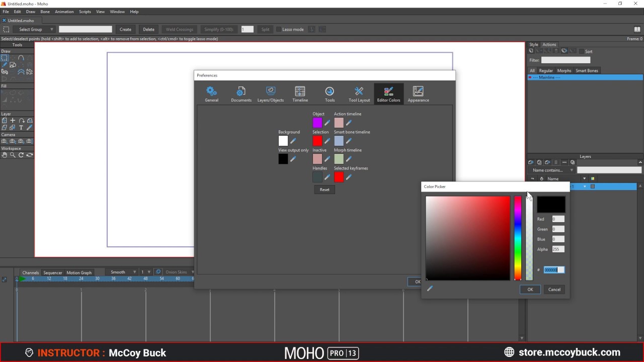Open the Smooth interpolation dropdown
This screenshot has width=644, height=362.
click(x=122, y=272)
